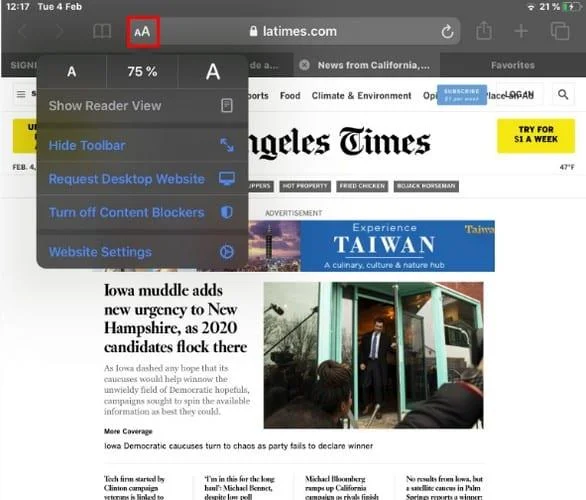Tap the AA text size button
This screenshot has height=500, width=586.
142,32
